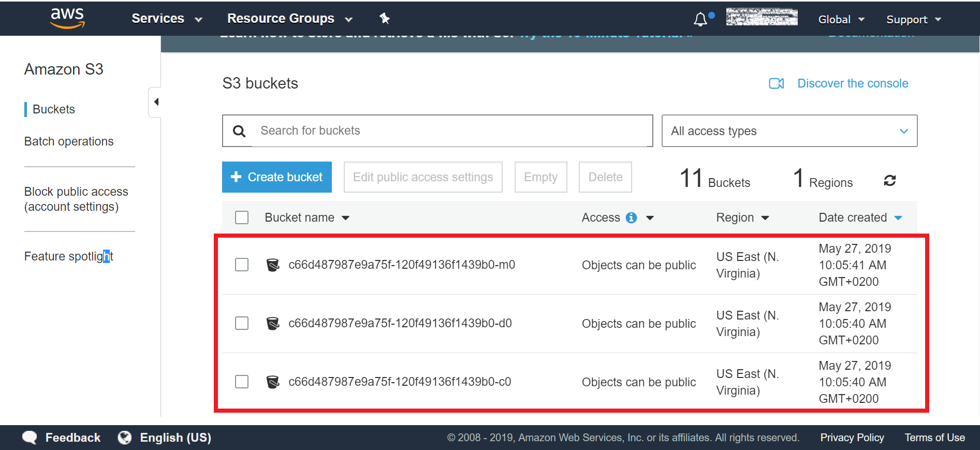Open the Services dropdown menu
The image size is (980, 450).
(167, 19)
